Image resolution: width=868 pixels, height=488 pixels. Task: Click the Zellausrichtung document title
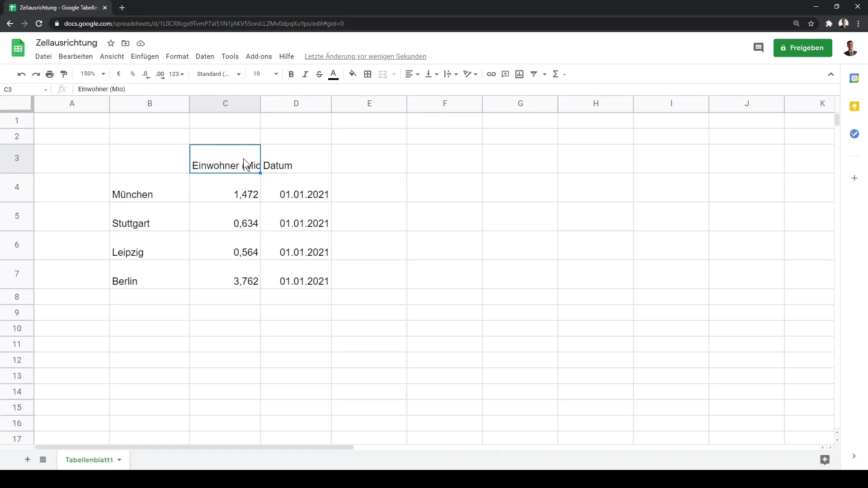point(66,43)
